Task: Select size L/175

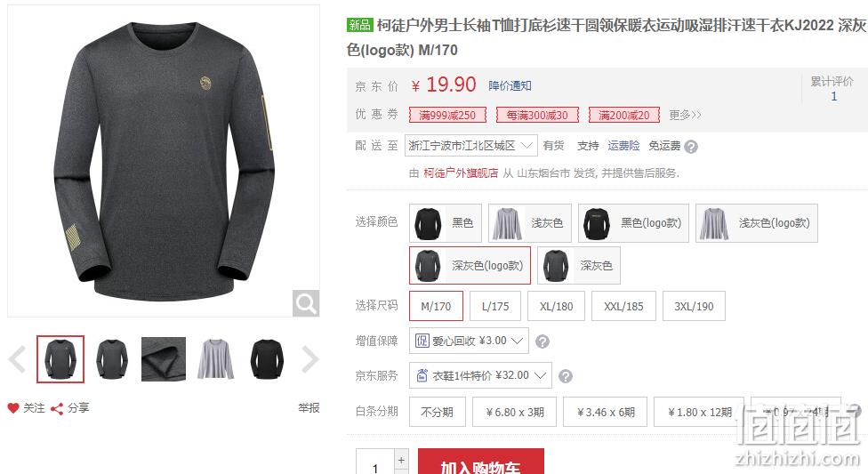Action: pyautogui.click(x=495, y=306)
